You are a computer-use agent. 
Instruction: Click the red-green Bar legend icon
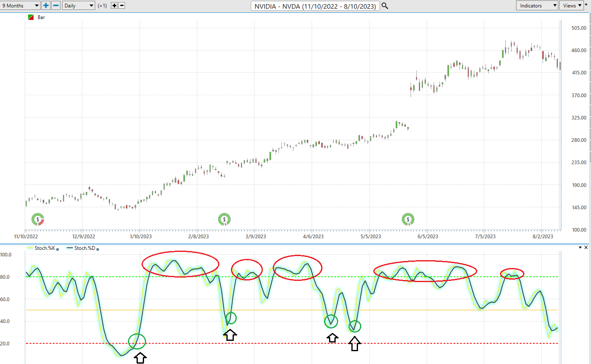(31, 17)
